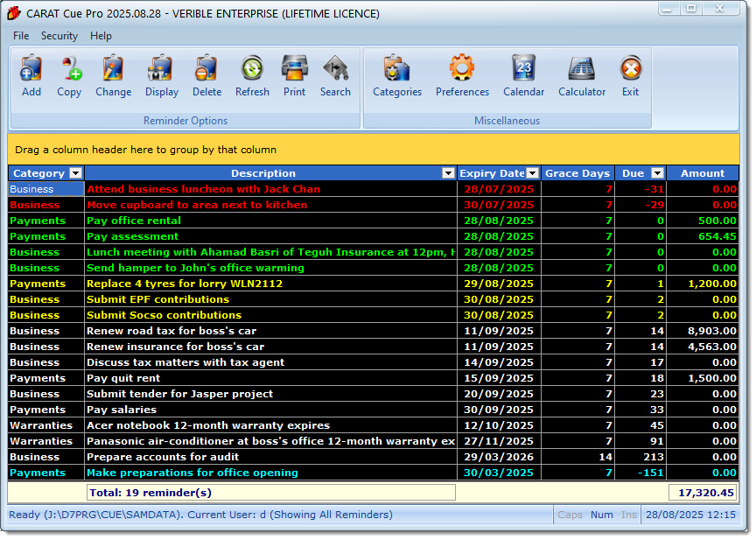This screenshot has width=756, height=540.
Task: Click the CARAT Cue Pro title bar icon
Action: [14, 13]
